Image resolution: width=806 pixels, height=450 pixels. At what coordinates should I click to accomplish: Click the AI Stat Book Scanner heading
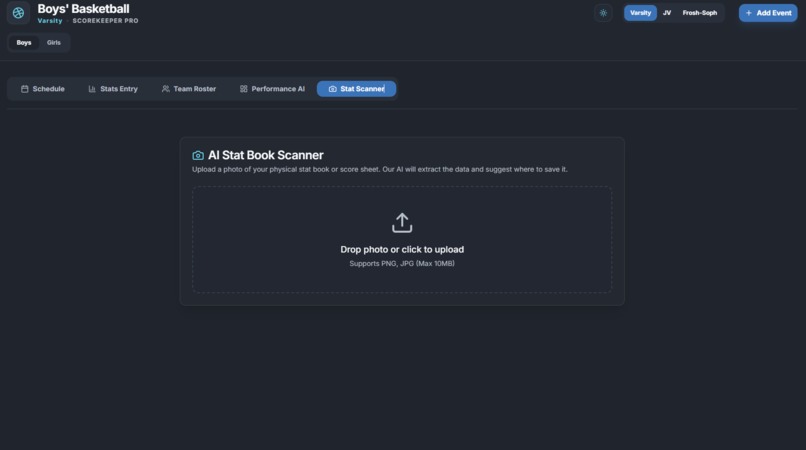[x=266, y=155]
